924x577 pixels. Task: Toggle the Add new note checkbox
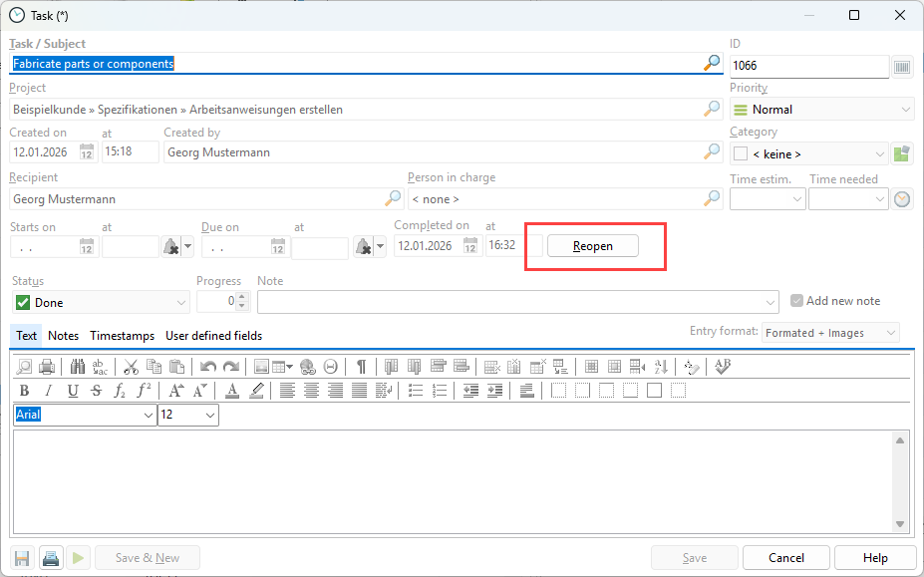(796, 301)
